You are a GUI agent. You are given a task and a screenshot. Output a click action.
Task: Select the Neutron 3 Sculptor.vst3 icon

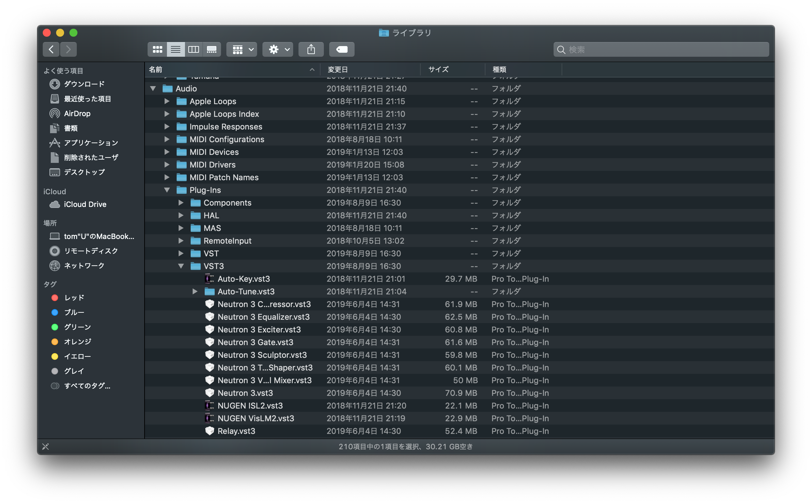pos(209,355)
